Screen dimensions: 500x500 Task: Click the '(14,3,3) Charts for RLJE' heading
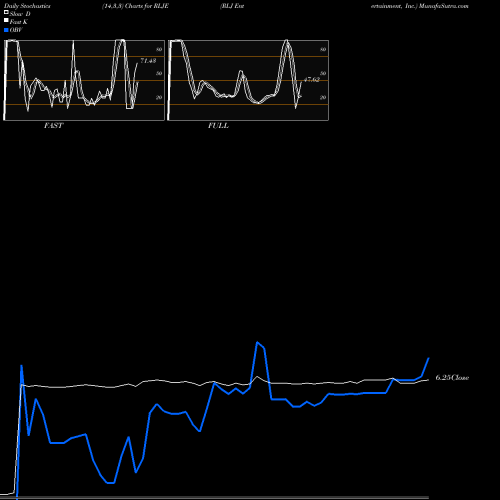(135, 6)
